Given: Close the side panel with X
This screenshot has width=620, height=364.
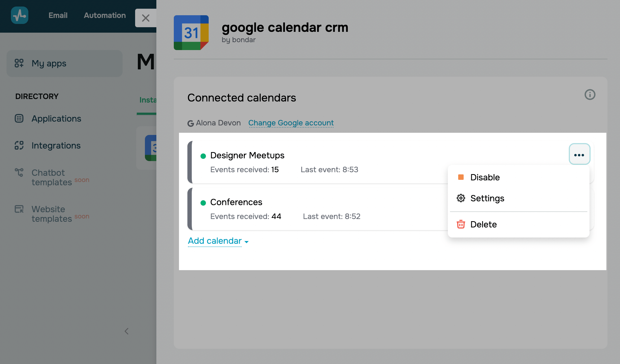Looking at the screenshot, I should coord(146,18).
